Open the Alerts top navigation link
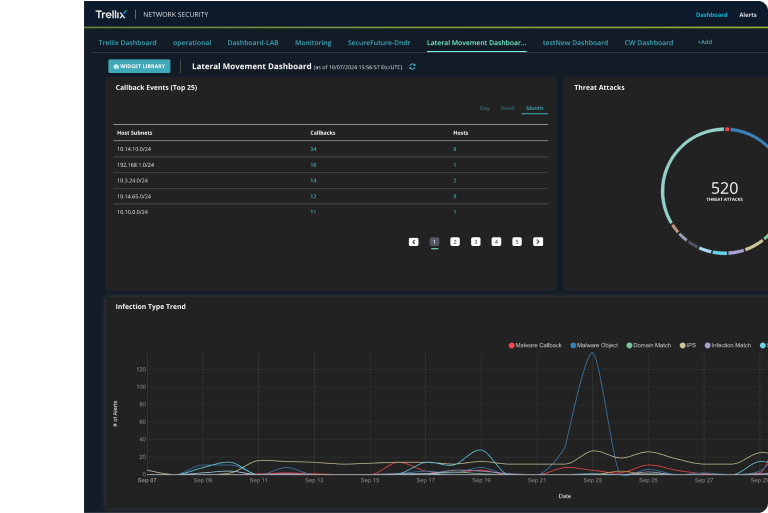This screenshot has height=513, width=768. tap(747, 15)
